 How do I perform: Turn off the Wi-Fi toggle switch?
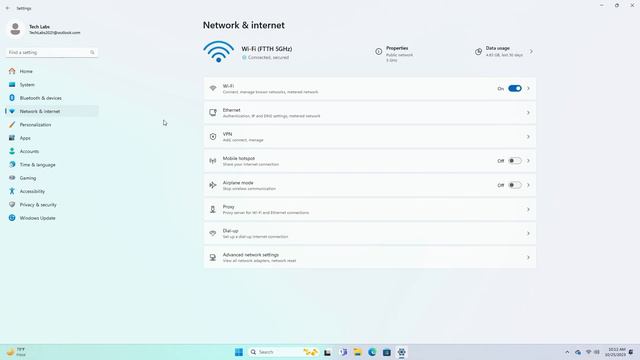(x=515, y=89)
